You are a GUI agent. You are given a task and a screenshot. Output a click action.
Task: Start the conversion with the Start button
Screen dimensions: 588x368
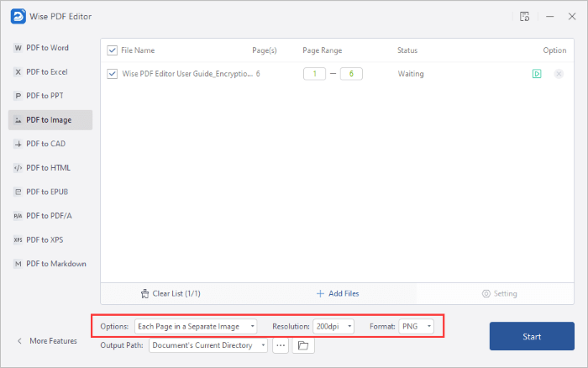[x=532, y=336]
